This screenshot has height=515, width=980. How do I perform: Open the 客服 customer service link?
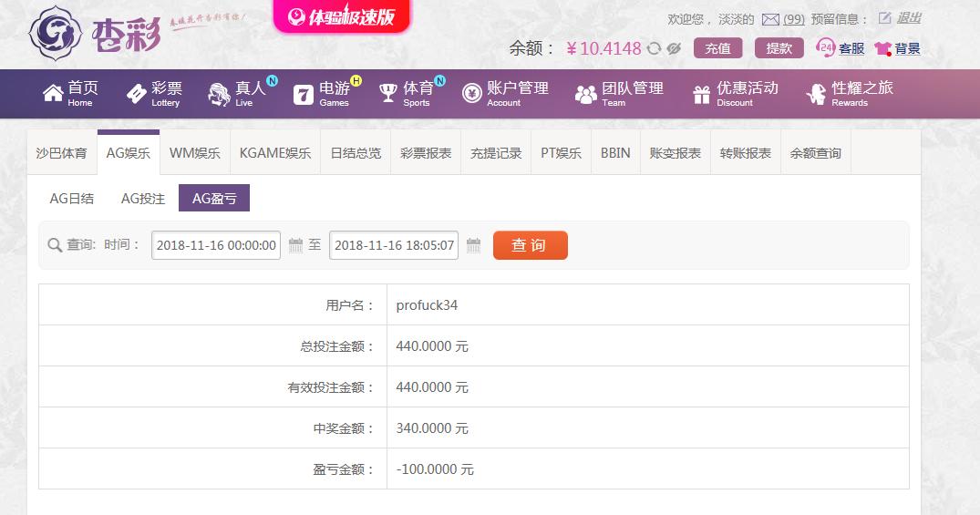tap(851, 48)
